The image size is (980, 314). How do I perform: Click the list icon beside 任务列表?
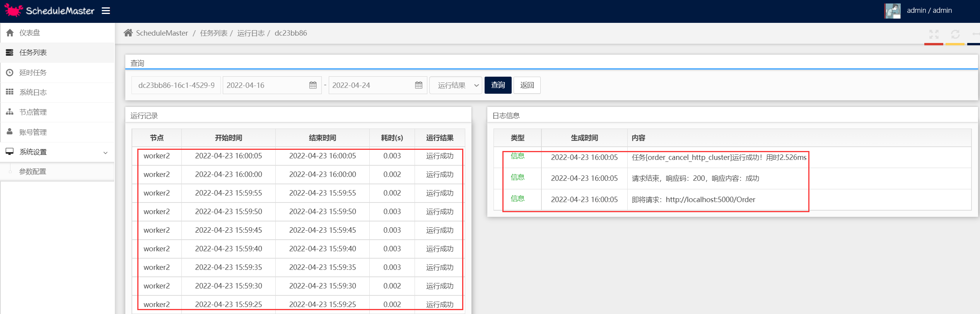(10, 52)
